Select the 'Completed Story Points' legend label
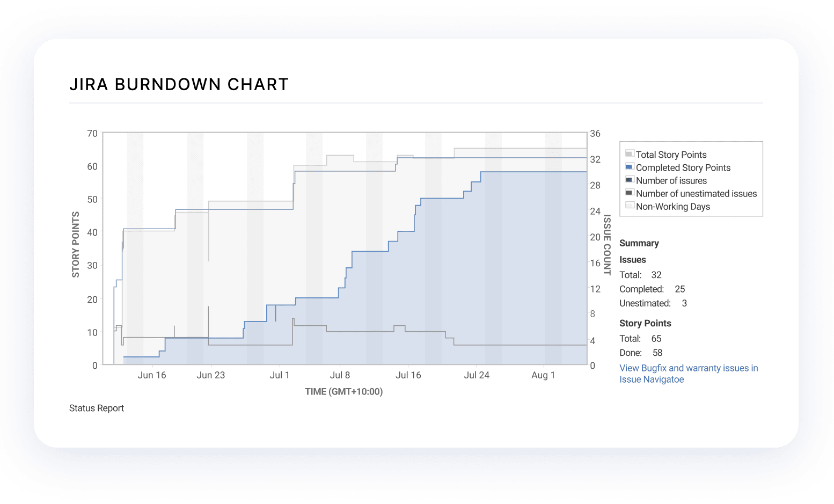 click(x=683, y=167)
